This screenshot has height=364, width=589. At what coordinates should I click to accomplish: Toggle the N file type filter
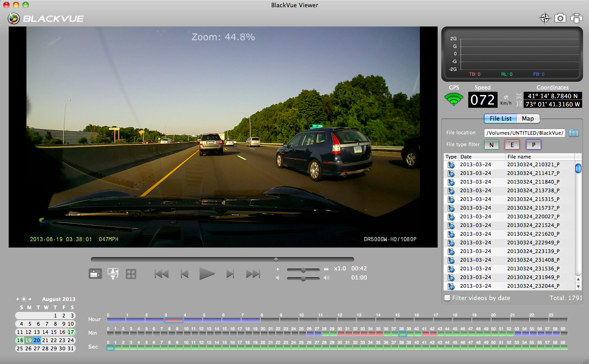point(492,145)
